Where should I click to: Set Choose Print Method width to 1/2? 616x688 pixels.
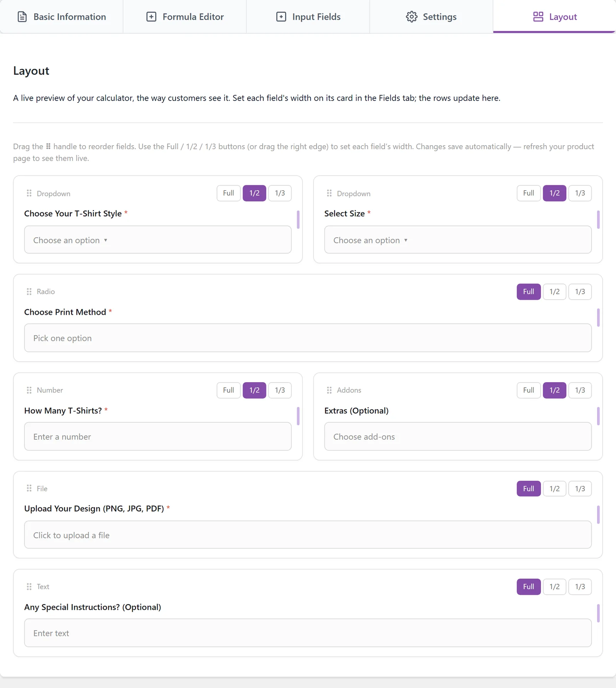(554, 292)
